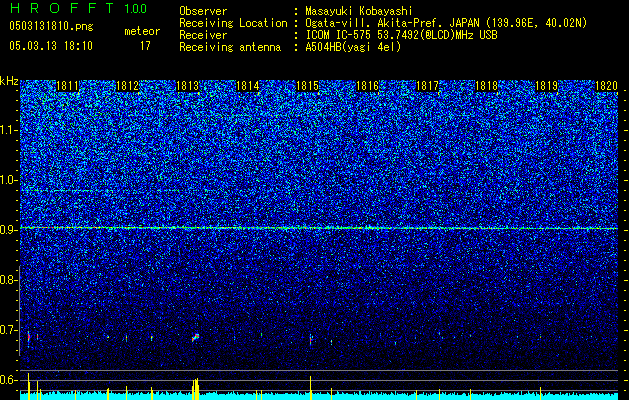Screen dimensions: 629x400
Task: Click the 1818 time marker
Action: coord(487,86)
